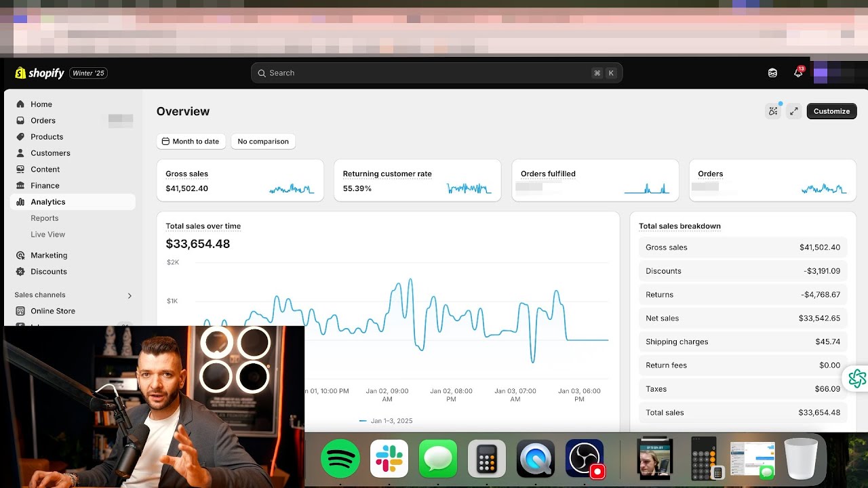
Task: Click the Marketing target icon
Action: pos(20,256)
